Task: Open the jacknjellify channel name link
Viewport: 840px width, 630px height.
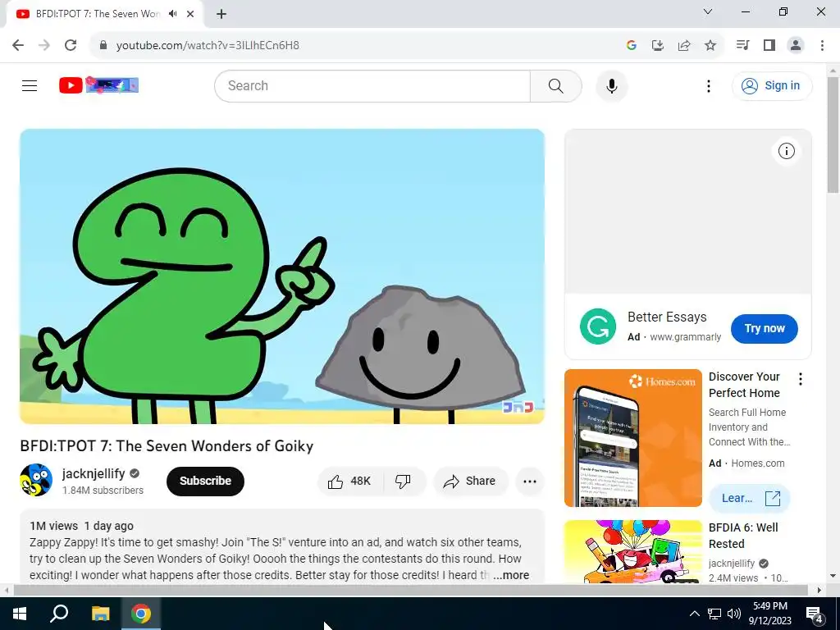Action: (94, 473)
